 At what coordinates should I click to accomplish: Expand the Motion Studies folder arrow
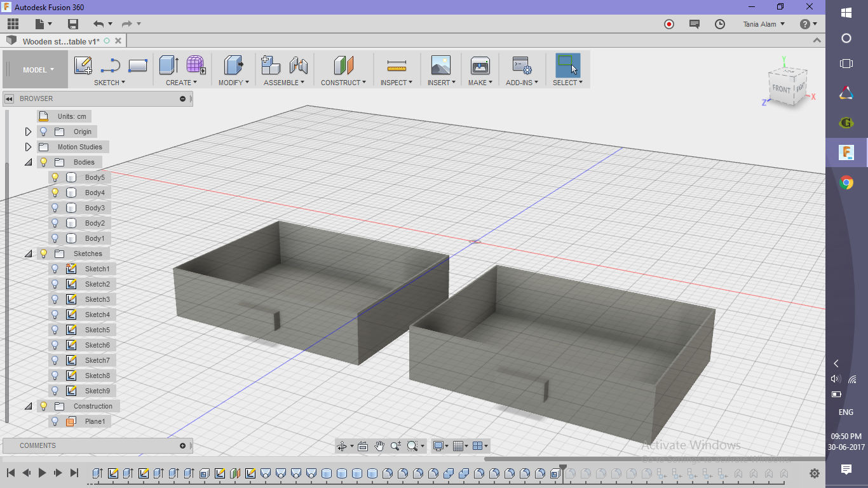coord(28,147)
